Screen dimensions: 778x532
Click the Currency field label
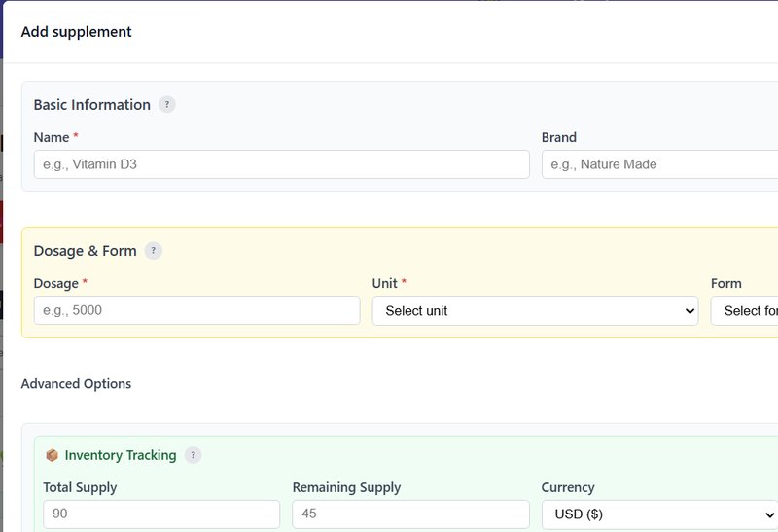568,487
